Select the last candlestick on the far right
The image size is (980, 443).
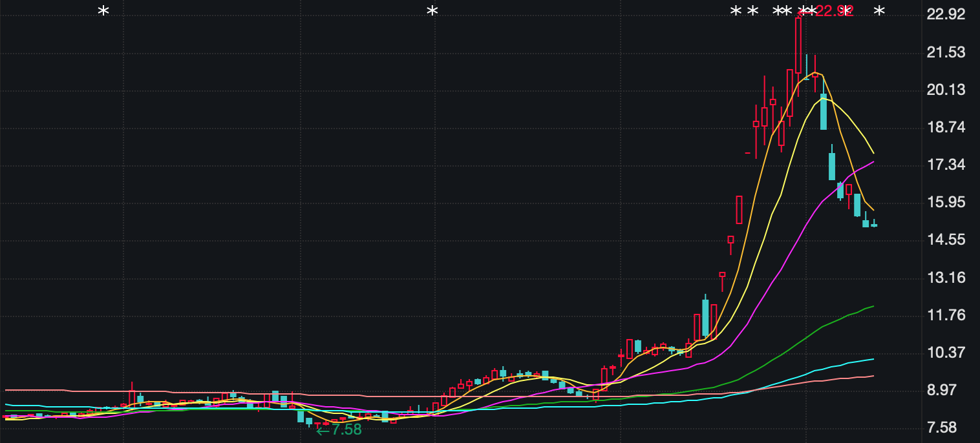[x=874, y=225]
